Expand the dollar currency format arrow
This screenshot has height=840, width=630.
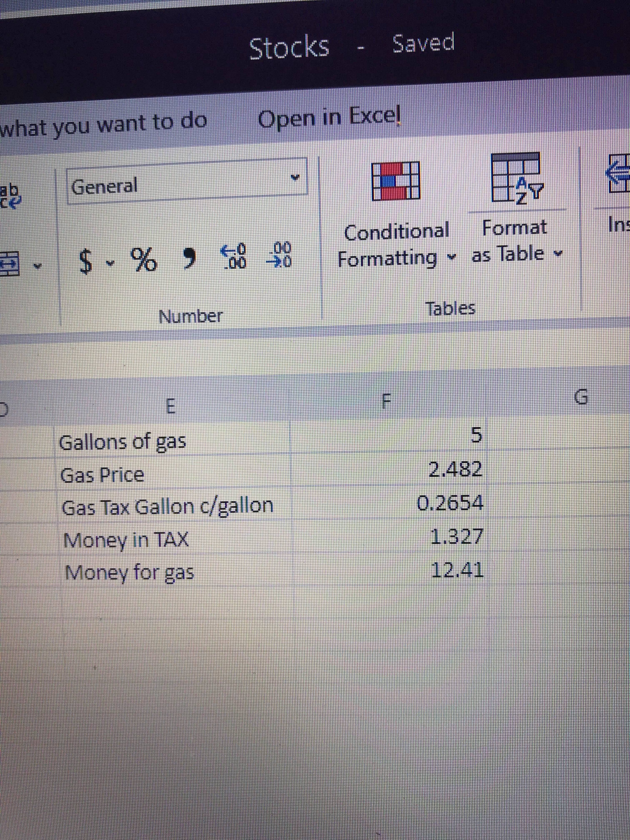coord(110,262)
